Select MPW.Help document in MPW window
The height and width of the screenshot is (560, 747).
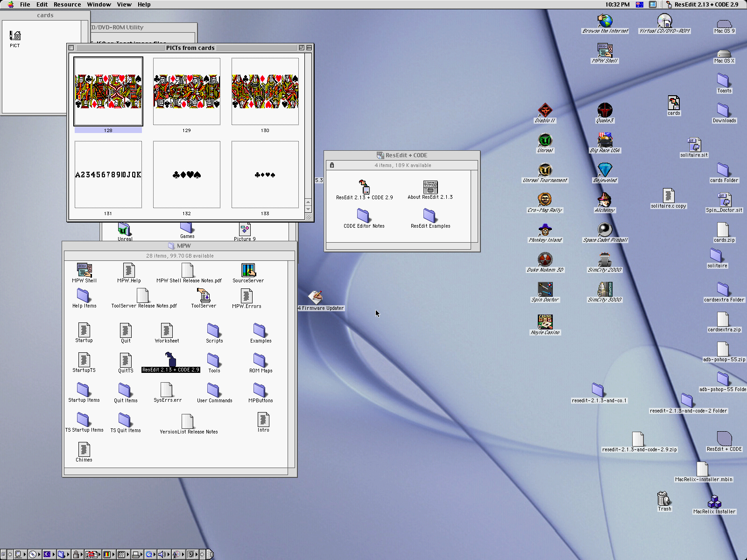click(x=129, y=270)
